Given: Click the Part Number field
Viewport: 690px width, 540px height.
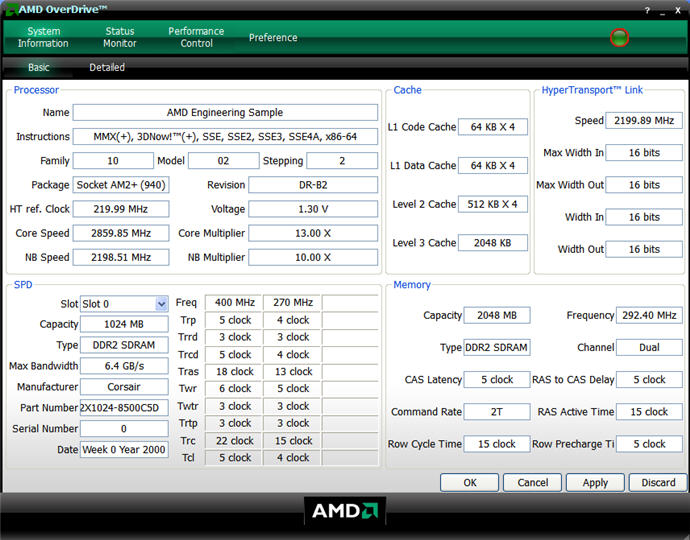Looking at the screenshot, I should [124, 408].
